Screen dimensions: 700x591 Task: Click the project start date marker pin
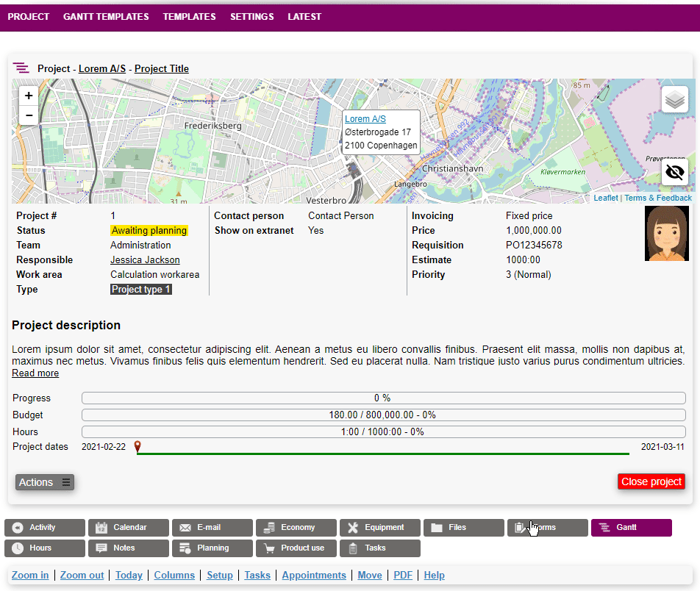[x=137, y=446]
